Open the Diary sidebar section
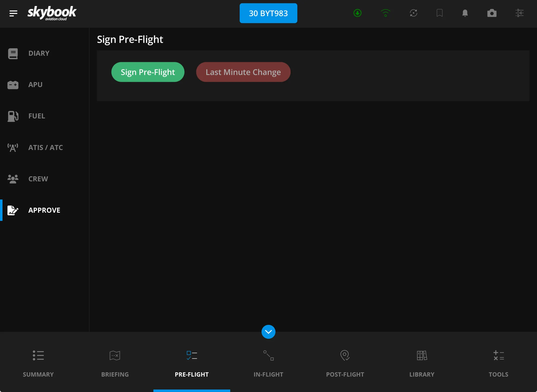Image resolution: width=537 pixels, height=392 pixels. pyautogui.click(x=39, y=53)
